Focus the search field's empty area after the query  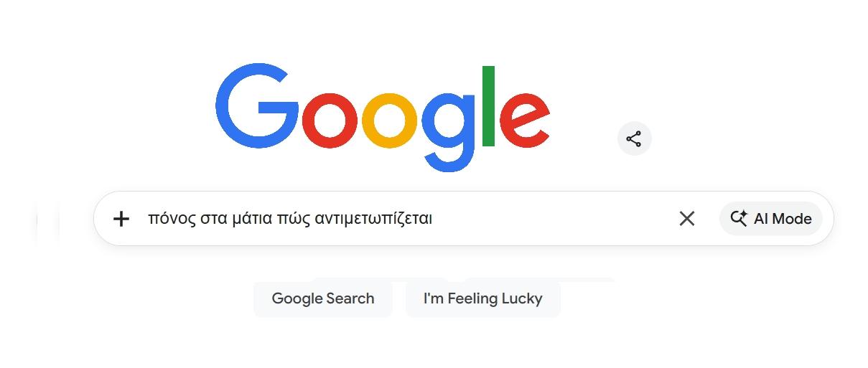point(553,219)
